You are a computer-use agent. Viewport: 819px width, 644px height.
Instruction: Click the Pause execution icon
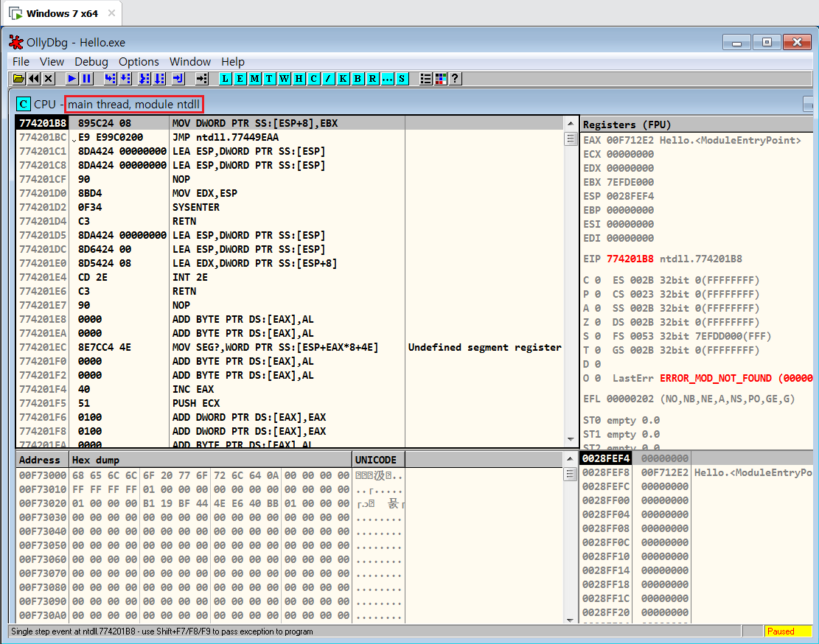pos(87,79)
